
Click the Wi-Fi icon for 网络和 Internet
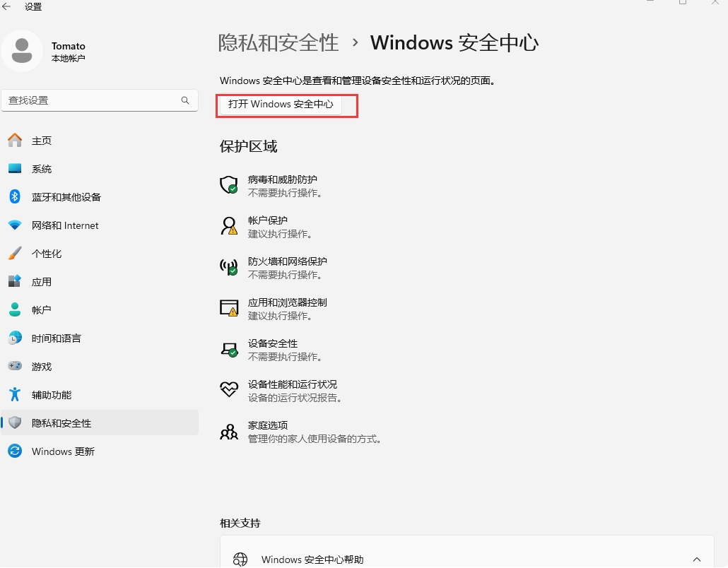pos(15,225)
